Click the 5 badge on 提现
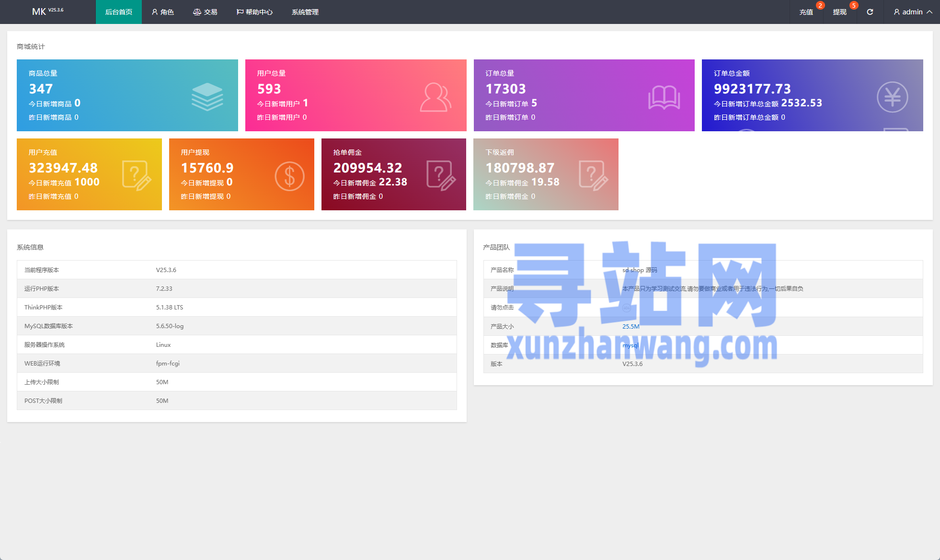The height and width of the screenshot is (560, 940). pos(854,5)
